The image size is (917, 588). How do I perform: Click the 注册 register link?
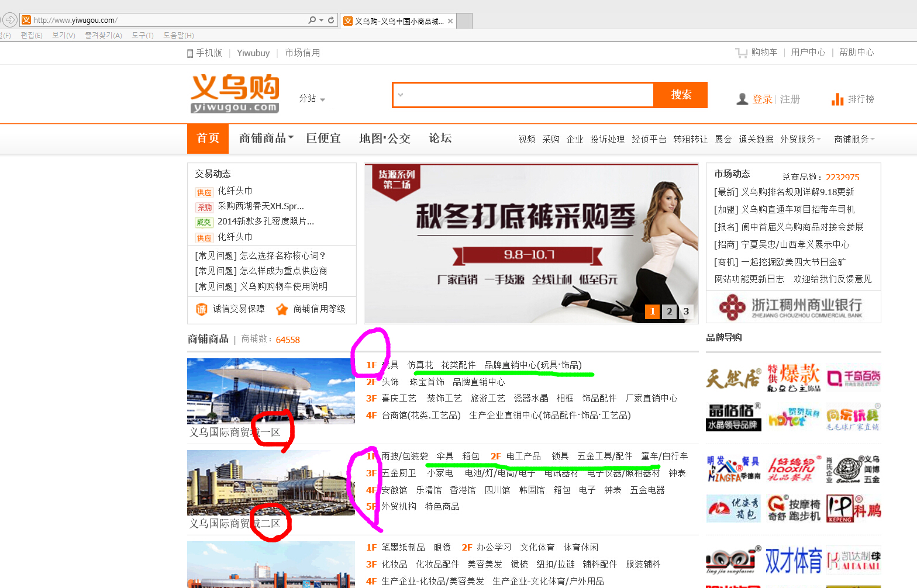[x=790, y=99]
